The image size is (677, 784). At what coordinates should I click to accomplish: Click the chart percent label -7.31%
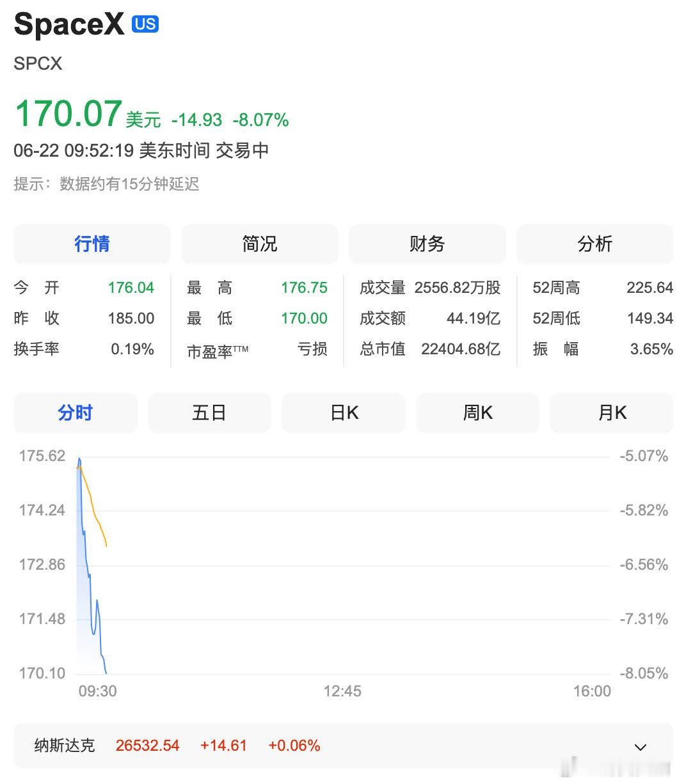(644, 619)
